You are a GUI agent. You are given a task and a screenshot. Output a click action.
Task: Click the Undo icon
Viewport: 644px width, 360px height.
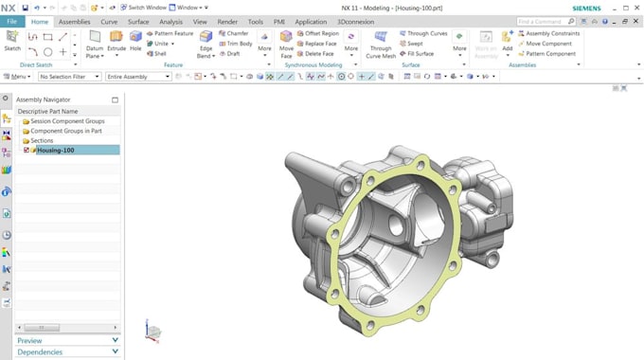click(x=37, y=8)
